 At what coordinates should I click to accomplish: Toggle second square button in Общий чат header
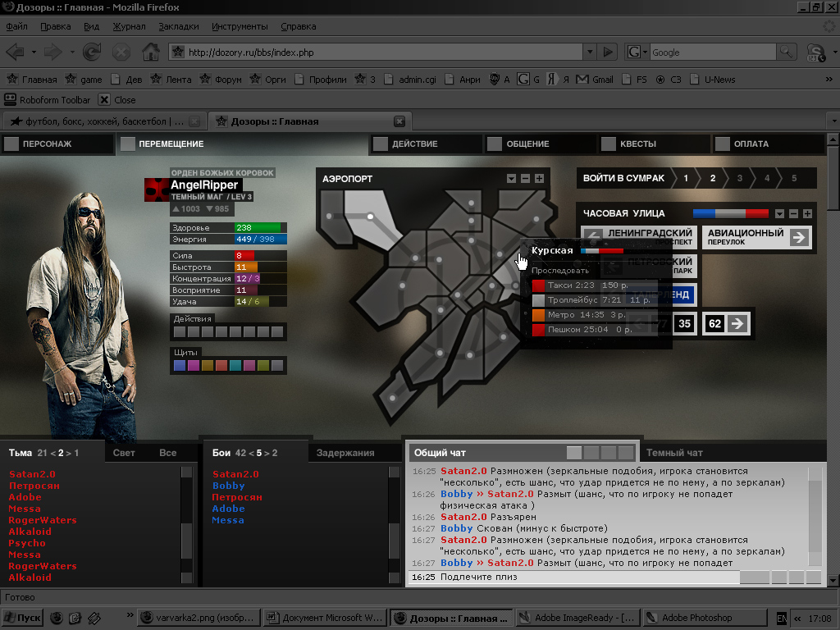pyautogui.click(x=591, y=453)
